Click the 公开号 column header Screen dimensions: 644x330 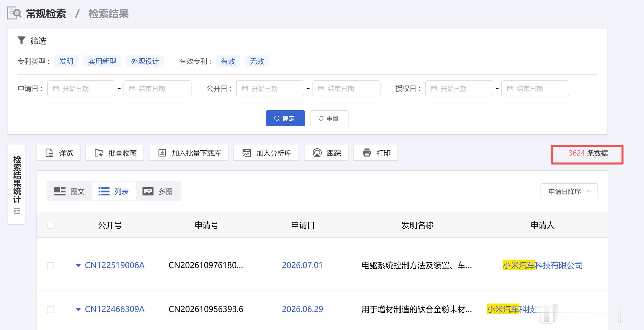click(110, 225)
